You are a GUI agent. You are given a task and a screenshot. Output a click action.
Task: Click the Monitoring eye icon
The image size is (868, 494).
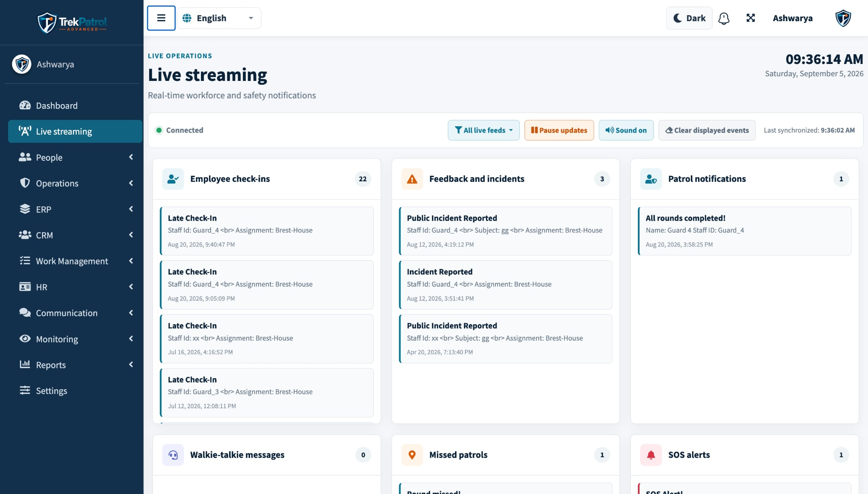pyautogui.click(x=25, y=339)
